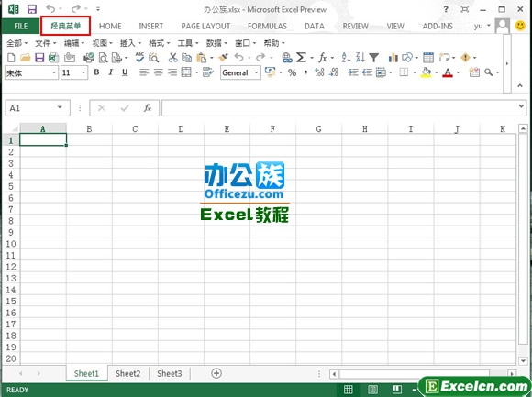Open the font size 11 dropdown
The height and width of the screenshot is (397, 532).
click(x=83, y=72)
